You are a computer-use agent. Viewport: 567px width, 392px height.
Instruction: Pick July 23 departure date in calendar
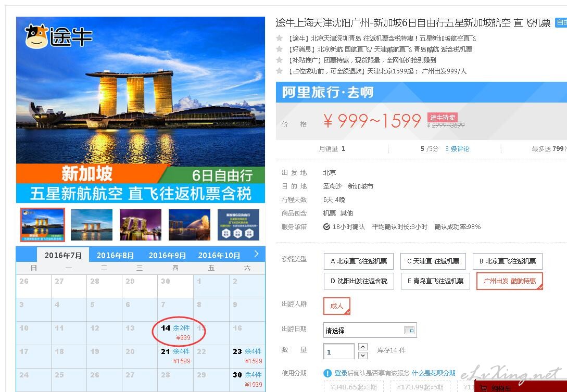(248, 356)
